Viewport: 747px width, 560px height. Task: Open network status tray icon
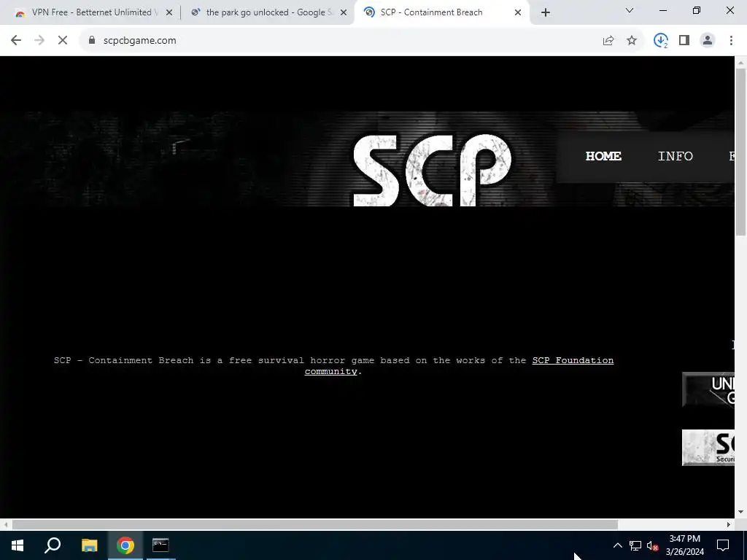pyautogui.click(x=635, y=545)
